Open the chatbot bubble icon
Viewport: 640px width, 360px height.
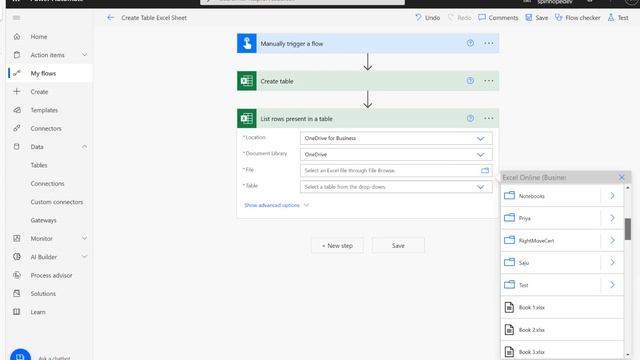20,355
